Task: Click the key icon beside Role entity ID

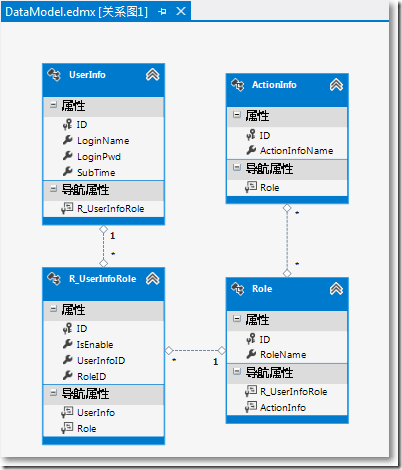Action: [251, 339]
